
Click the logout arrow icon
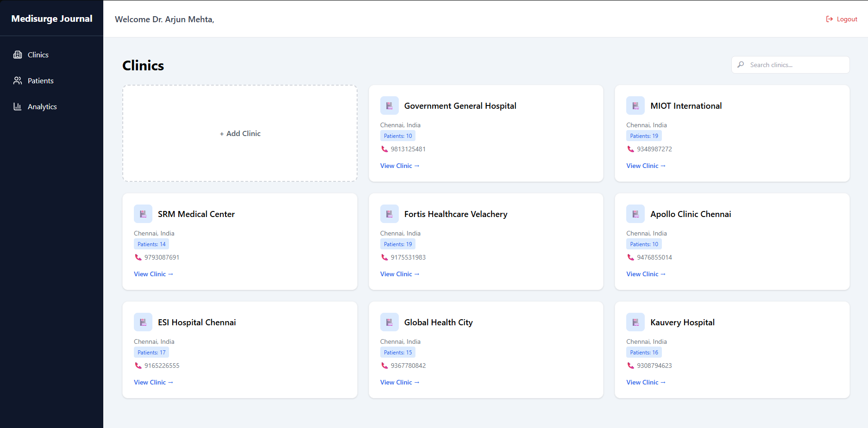click(830, 19)
